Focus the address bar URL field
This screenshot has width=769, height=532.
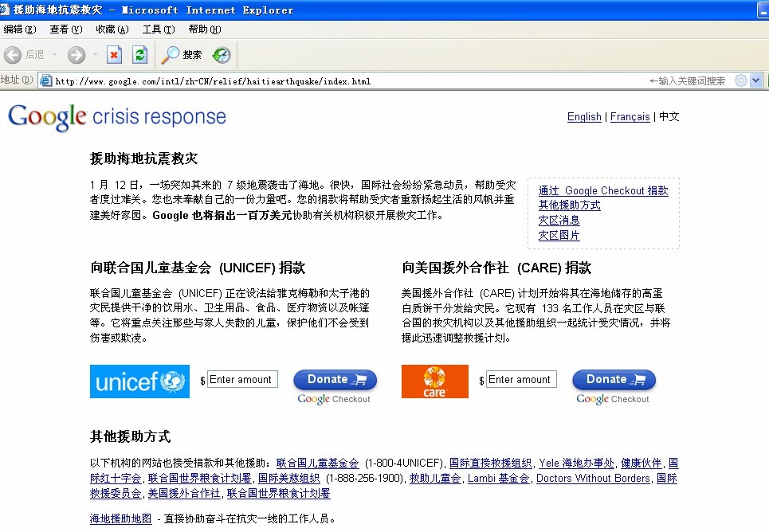click(343, 81)
